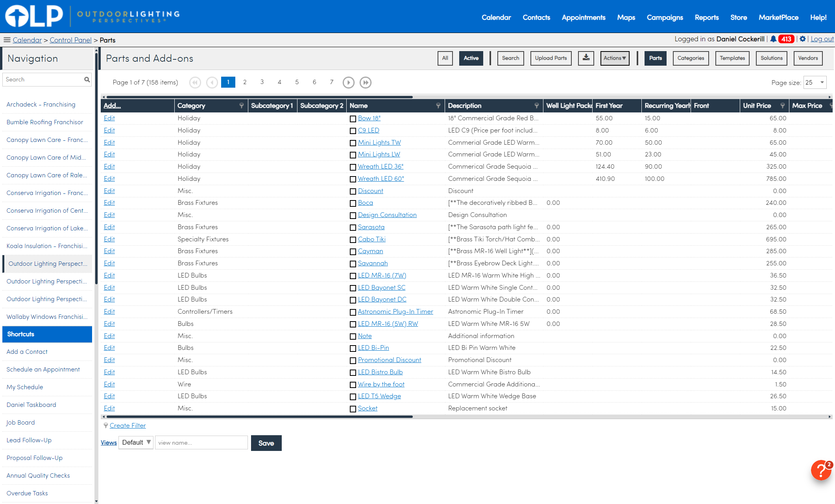This screenshot has width=835, height=504.
Task: Select Wallaby Windows Franchising navigation item
Action: [47, 317]
